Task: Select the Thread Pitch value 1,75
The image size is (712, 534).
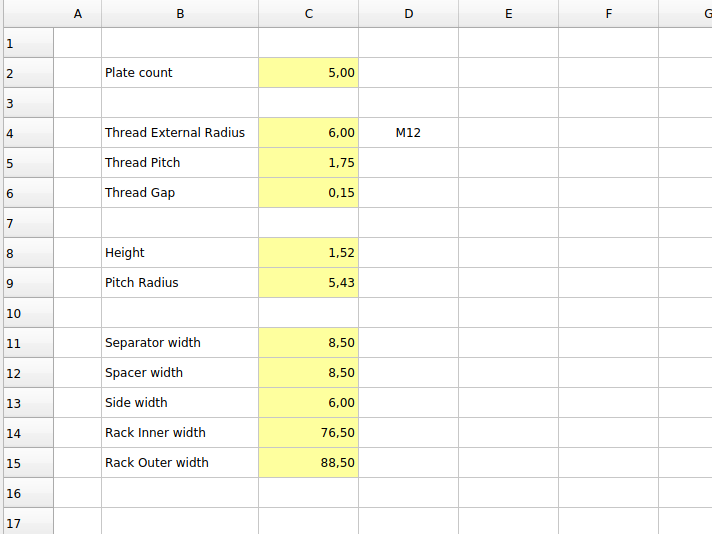Action: pyautogui.click(x=308, y=163)
